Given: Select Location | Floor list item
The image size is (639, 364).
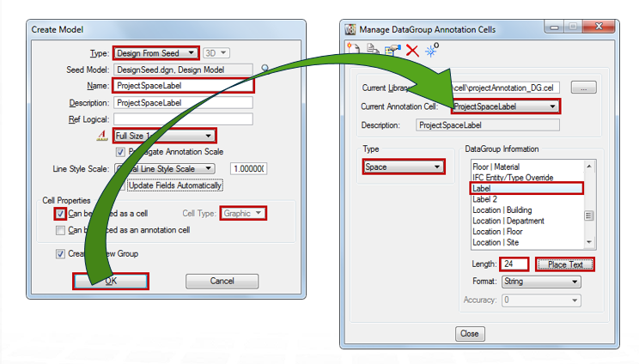Looking at the screenshot, I should pyautogui.click(x=527, y=232).
